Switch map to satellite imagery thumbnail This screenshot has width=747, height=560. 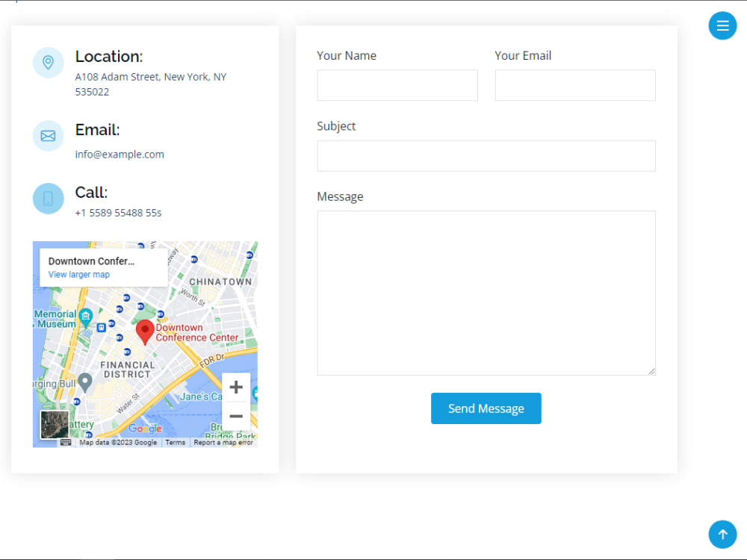[55, 424]
